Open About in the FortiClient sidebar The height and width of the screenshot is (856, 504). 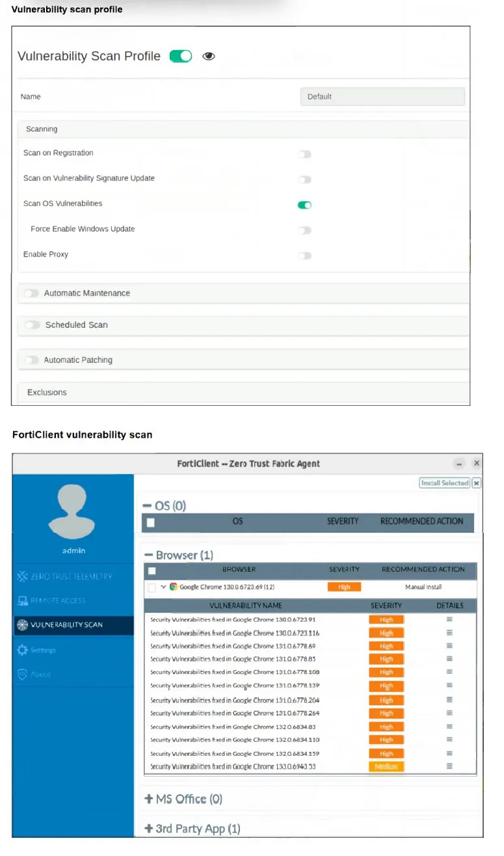tap(73, 675)
